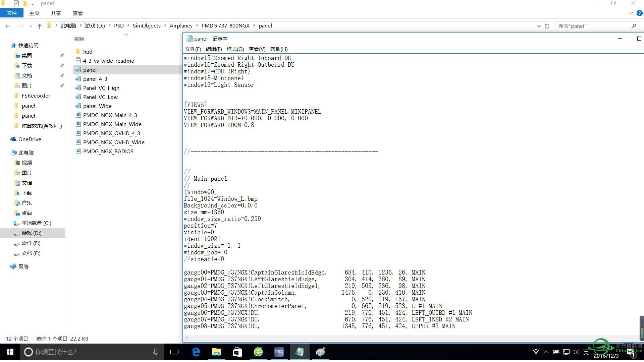
Task: Open Task View on taskbar
Action: 174,352
